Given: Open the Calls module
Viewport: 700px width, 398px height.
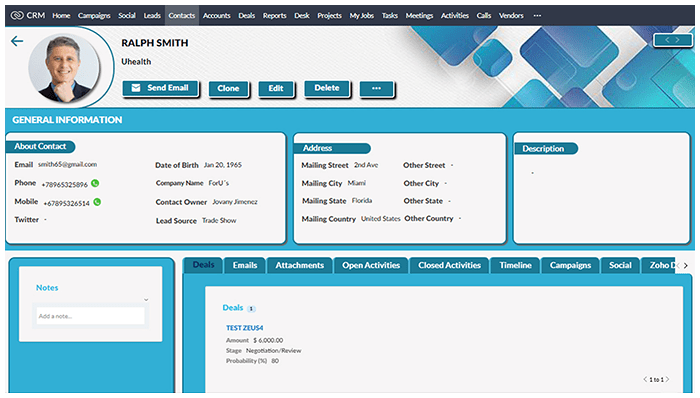Looking at the screenshot, I should (x=484, y=16).
